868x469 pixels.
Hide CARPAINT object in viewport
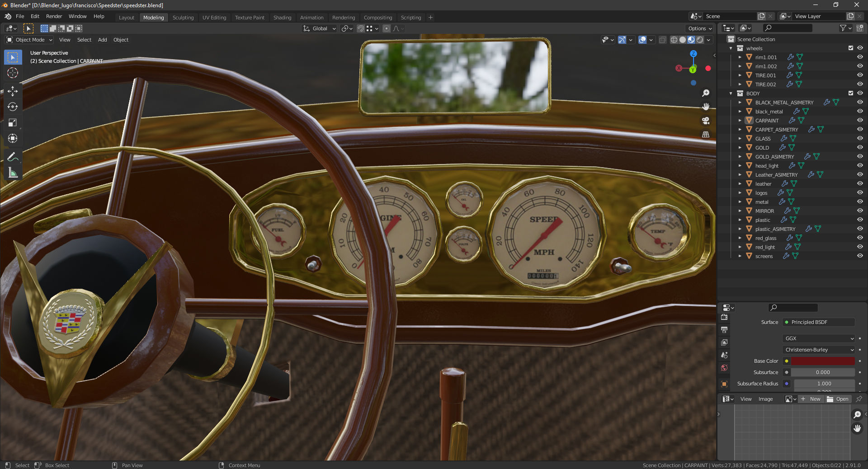(860, 120)
